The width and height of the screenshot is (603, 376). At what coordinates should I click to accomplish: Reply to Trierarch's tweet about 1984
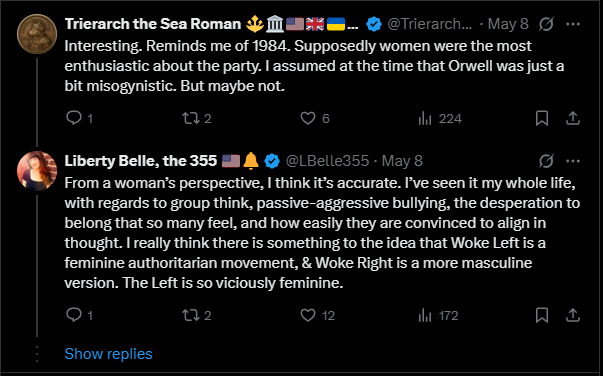click(74, 118)
